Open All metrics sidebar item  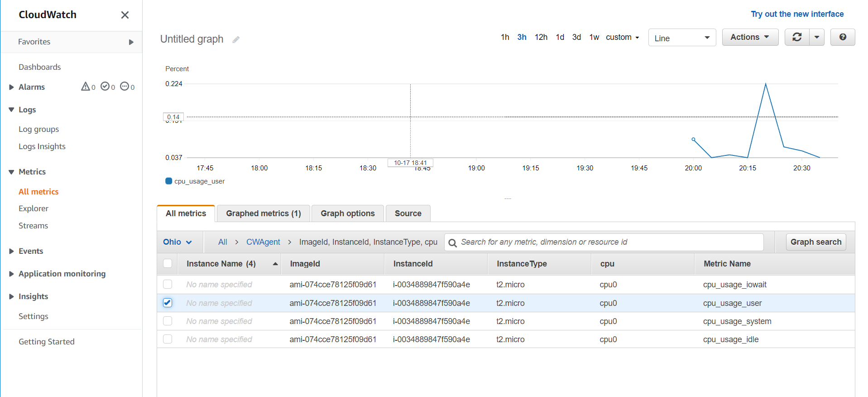38,192
